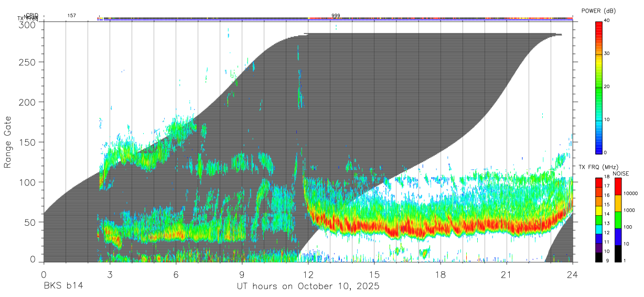The image size is (644, 297).
Task: Select the red 17-18 MHz TX FRQ swatch
Action: (x=598, y=183)
